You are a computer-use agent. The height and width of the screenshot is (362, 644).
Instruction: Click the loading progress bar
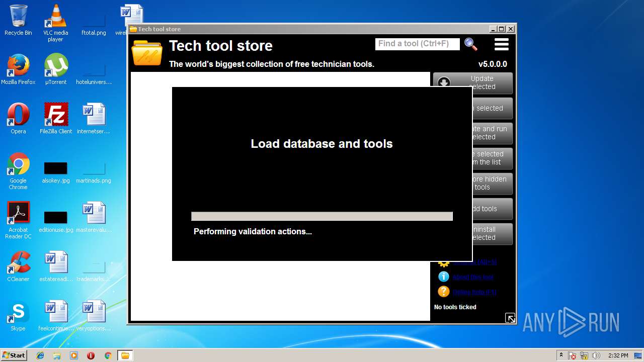click(322, 216)
